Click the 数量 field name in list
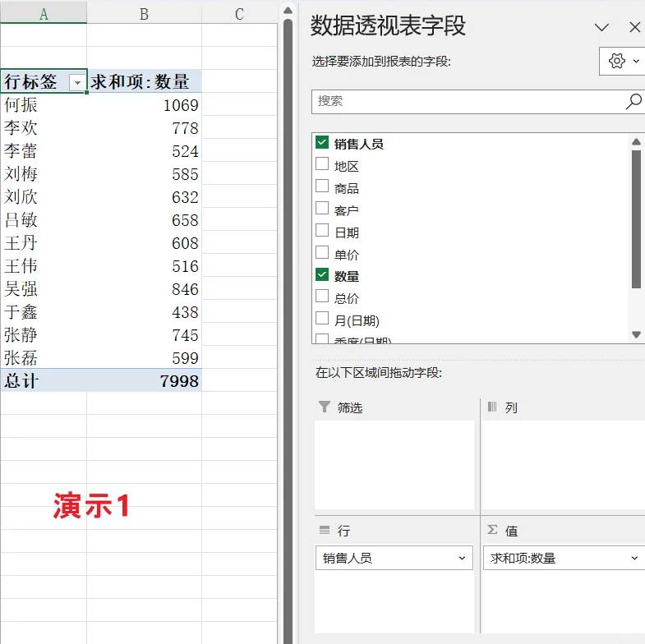Screen dimensions: 645x644 [x=347, y=276]
